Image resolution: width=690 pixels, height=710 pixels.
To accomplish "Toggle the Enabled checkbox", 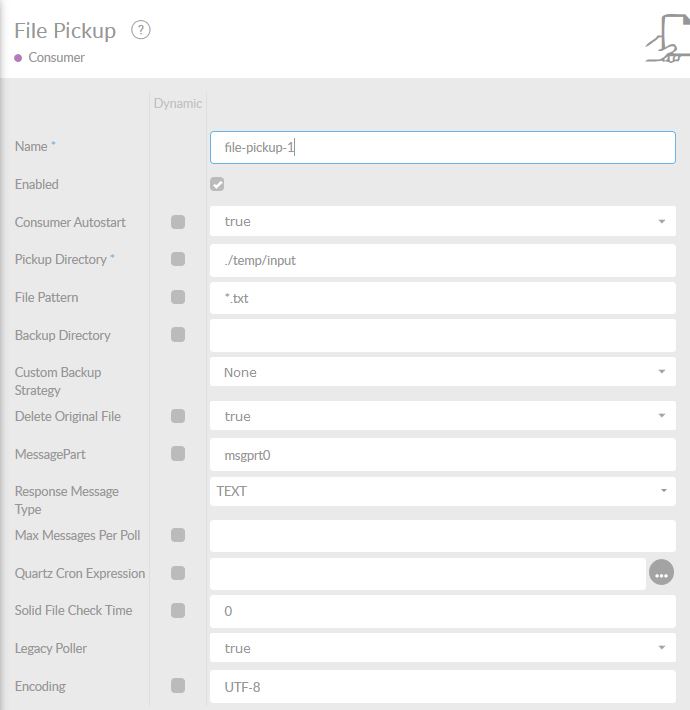I will tap(217, 184).
